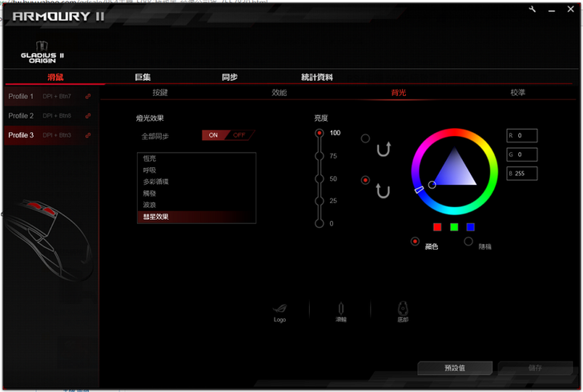Switch to the 統計資料 statistics tab
This screenshot has width=583, height=392.
pos(317,78)
